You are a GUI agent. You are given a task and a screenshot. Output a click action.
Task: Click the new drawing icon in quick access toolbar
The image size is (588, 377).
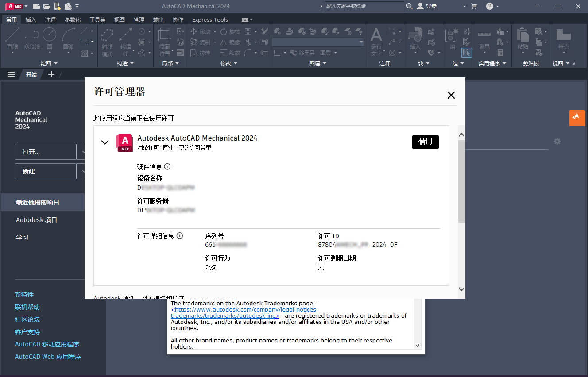coord(36,6)
